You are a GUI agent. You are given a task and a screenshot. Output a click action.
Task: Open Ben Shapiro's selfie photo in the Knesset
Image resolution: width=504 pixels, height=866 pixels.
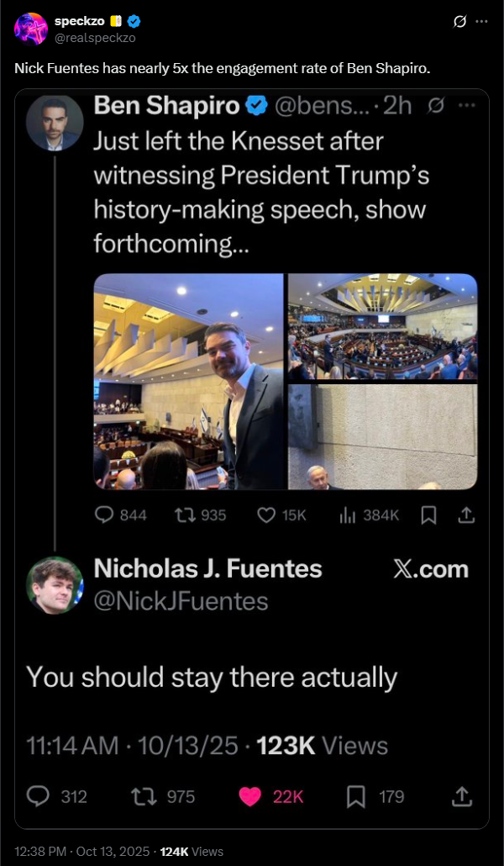pyautogui.click(x=189, y=382)
